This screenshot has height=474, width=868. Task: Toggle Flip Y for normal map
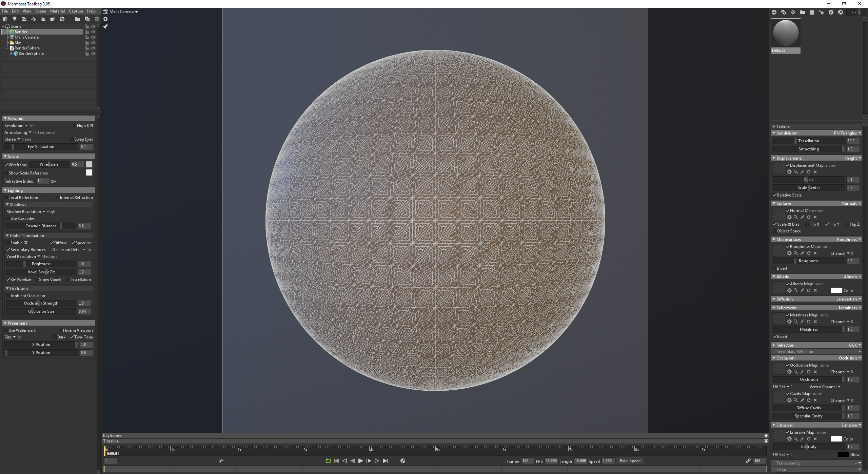827,224
